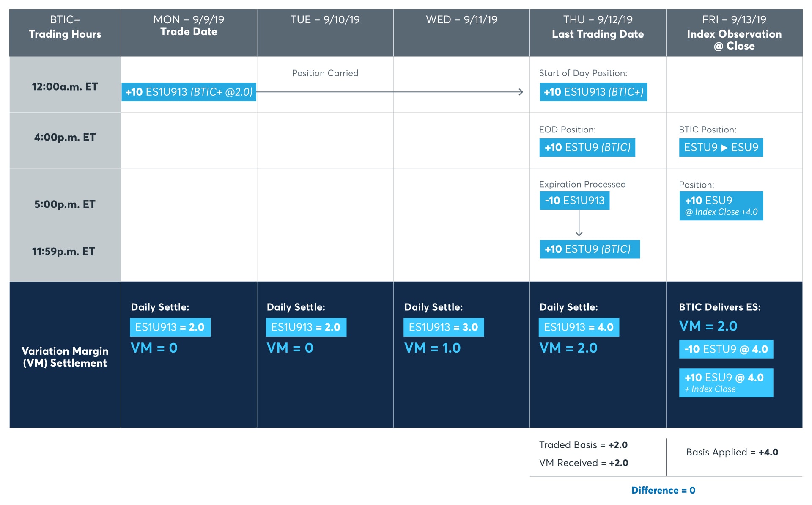
Task: Click the -10 ESTU9 @ 4.0 box
Action: coord(726,349)
